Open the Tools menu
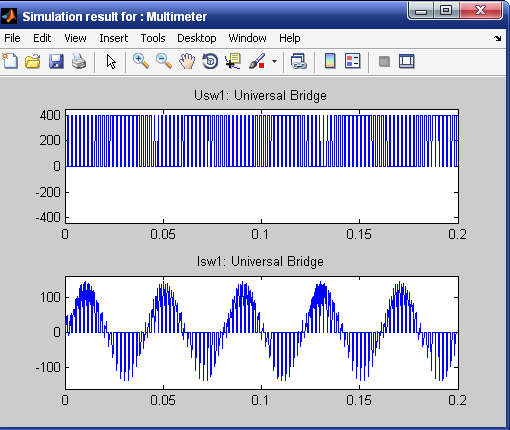This screenshot has height=430, width=510. pyautogui.click(x=153, y=38)
